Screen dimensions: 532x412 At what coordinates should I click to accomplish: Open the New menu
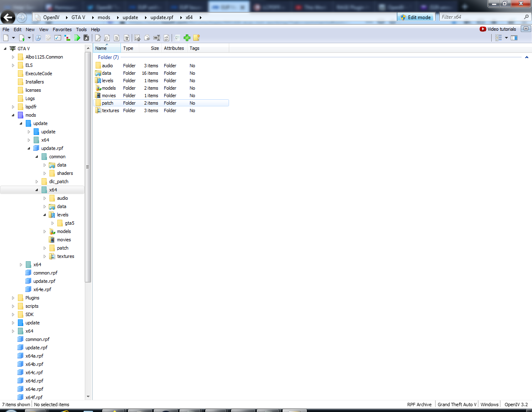click(30, 29)
